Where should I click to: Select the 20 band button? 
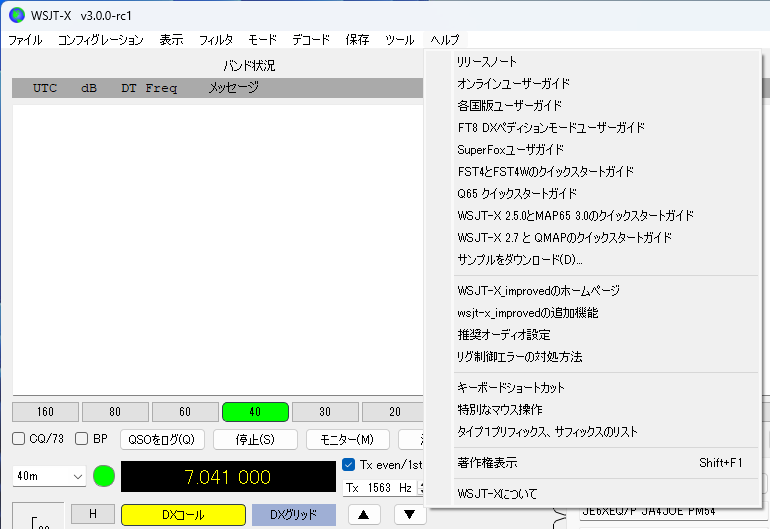click(x=393, y=412)
